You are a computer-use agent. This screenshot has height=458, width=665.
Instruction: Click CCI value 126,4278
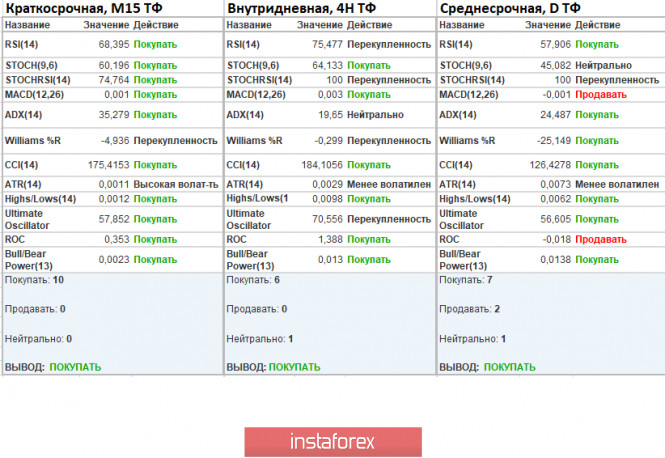tap(550, 165)
